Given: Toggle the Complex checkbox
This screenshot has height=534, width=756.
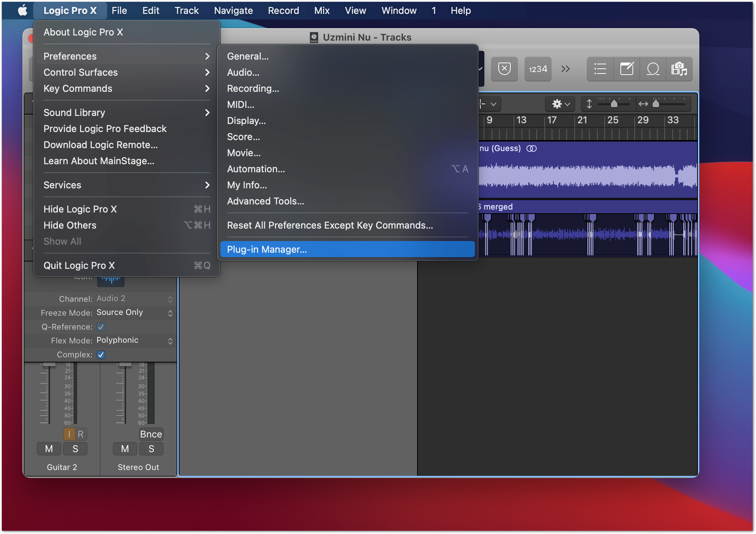Looking at the screenshot, I should pos(101,355).
